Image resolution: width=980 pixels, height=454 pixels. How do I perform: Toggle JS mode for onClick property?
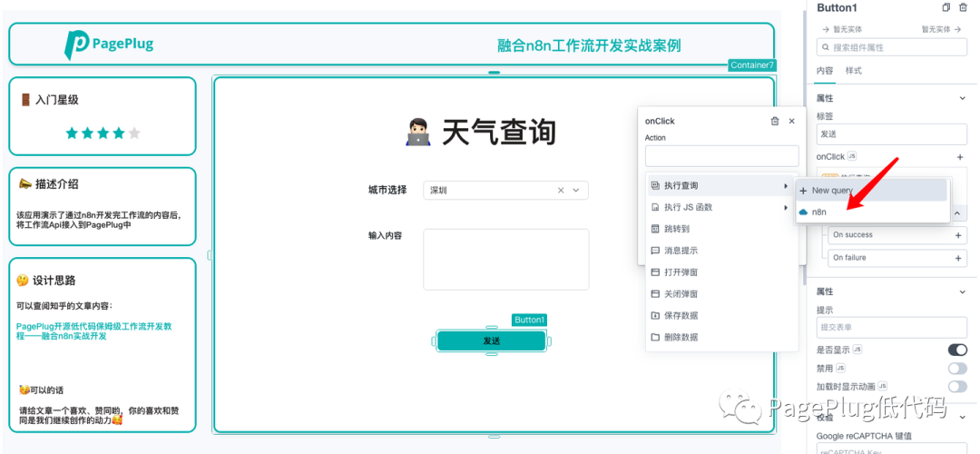852,155
